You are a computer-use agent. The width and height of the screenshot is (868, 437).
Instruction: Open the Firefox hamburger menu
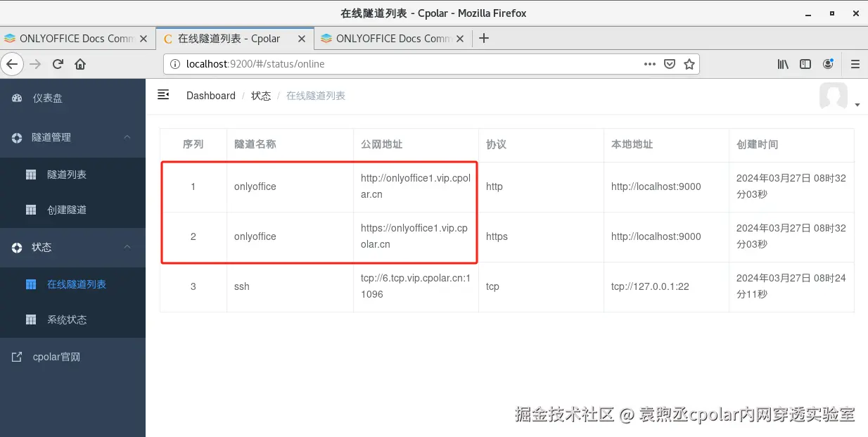[855, 64]
